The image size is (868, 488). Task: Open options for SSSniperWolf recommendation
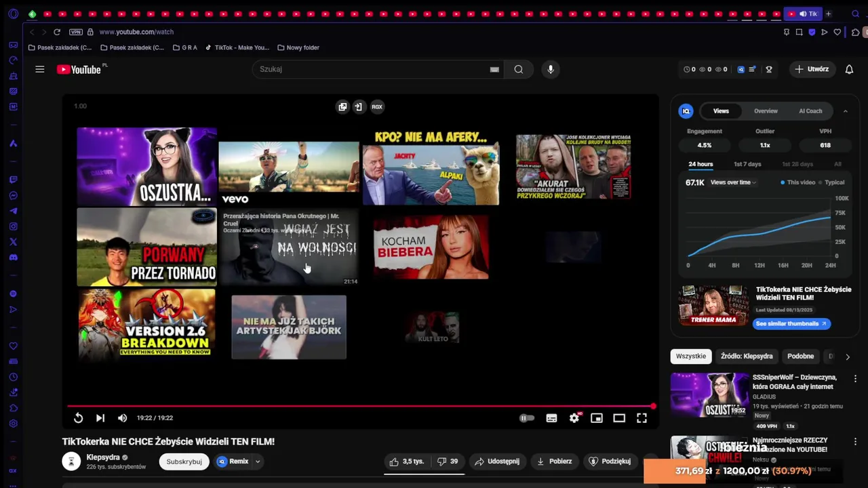pos(855,378)
